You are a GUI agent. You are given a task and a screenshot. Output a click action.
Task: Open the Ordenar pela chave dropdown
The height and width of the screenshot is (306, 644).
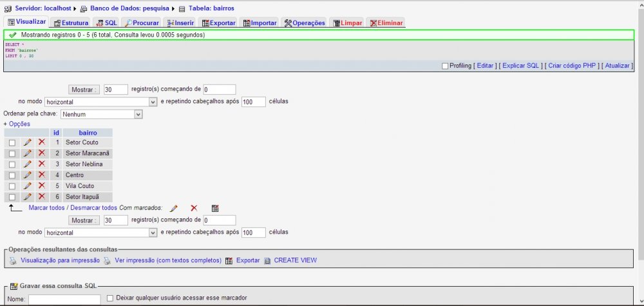[101, 114]
